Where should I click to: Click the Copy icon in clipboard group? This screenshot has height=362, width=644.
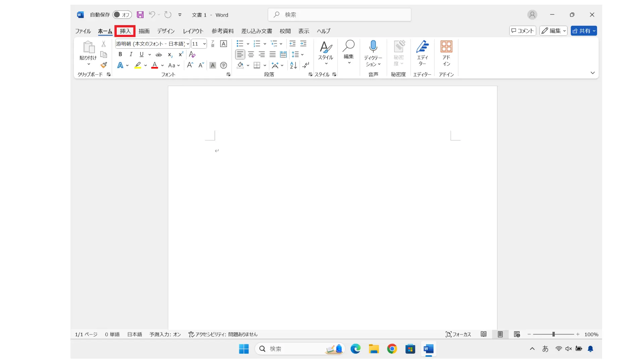(x=104, y=54)
